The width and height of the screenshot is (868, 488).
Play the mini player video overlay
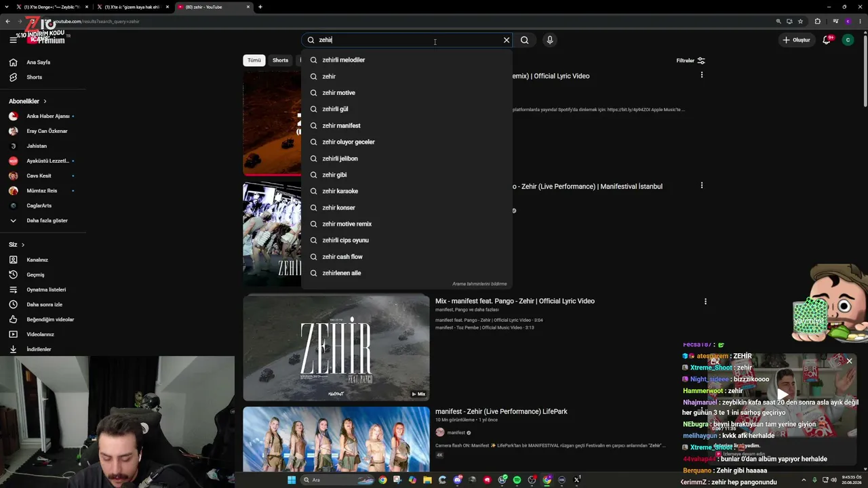coord(783,395)
